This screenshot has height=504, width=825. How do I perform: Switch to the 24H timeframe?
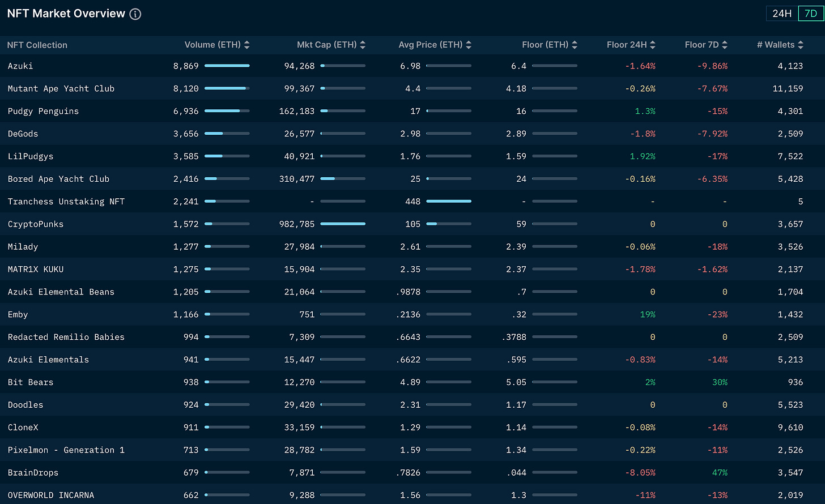[782, 14]
